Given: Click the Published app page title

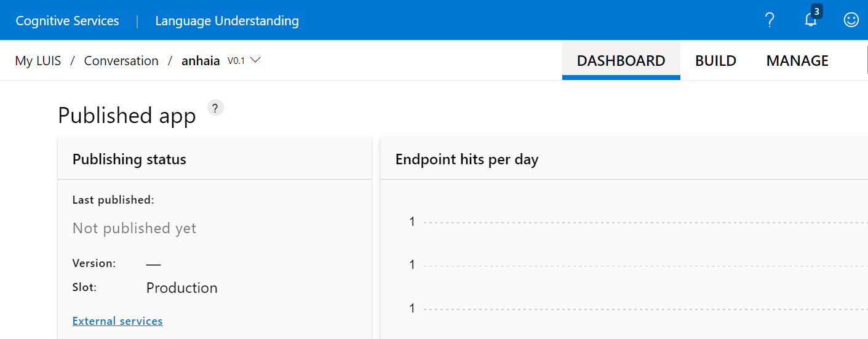Looking at the screenshot, I should pyautogui.click(x=127, y=116).
